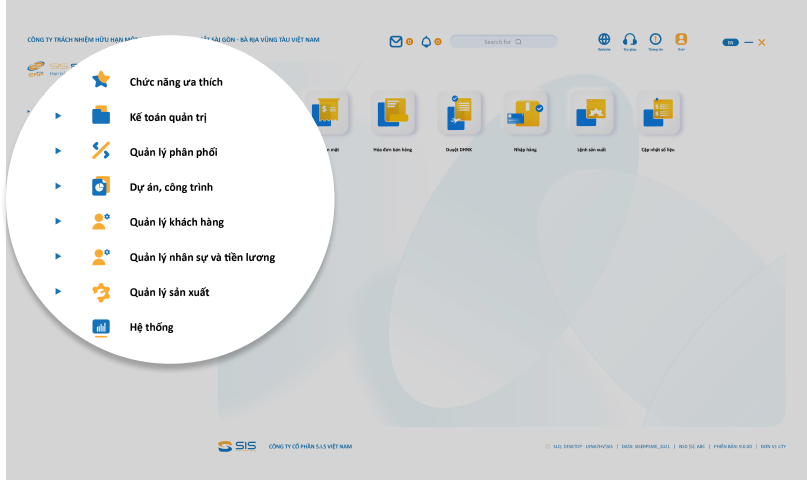Click the Cập nhật số liệu icon

click(x=659, y=114)
